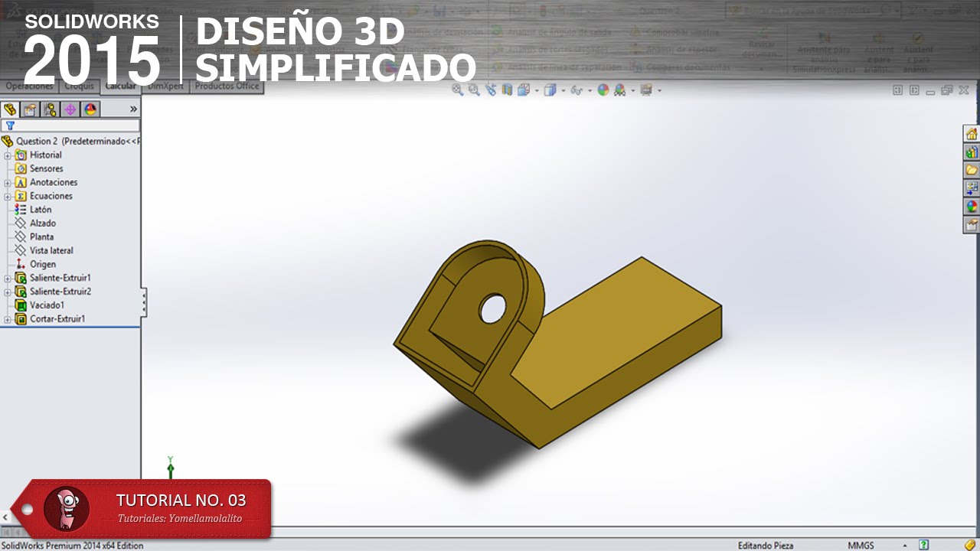Click the Apply Scene icon
This screenshot has height=551, width=980.
pos(619,90)
